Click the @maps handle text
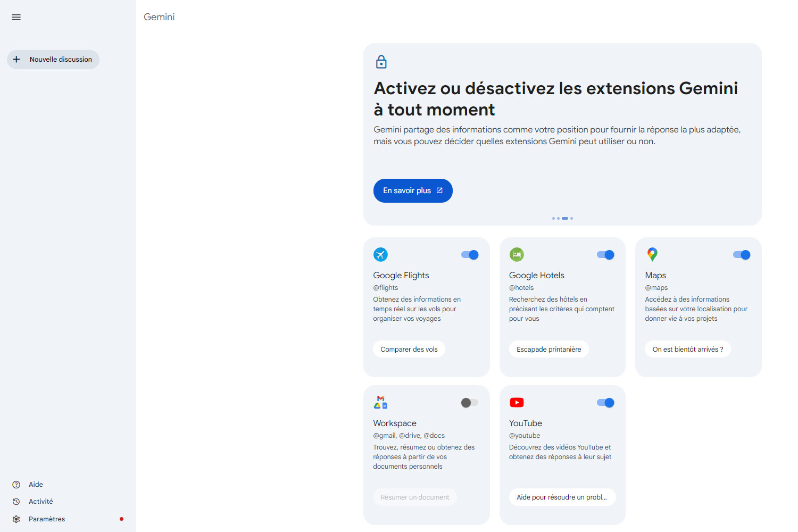 tap(656, 288)
